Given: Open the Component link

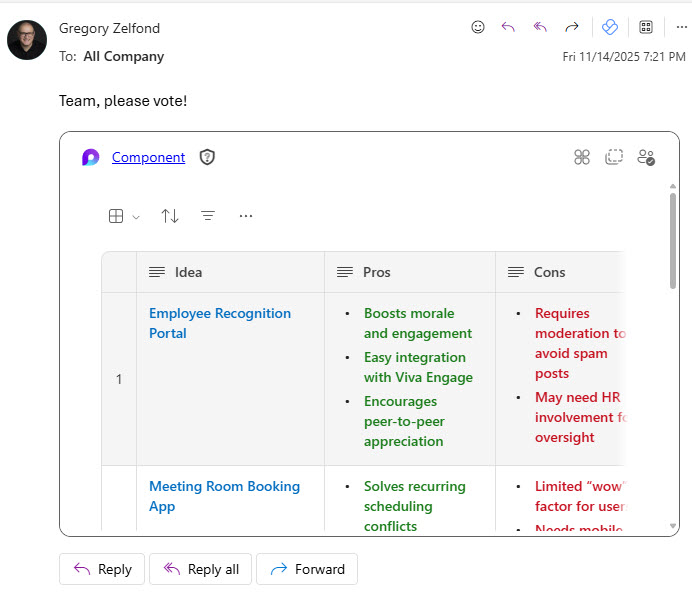Looking at the screenshot, I should click(x=148, y=157).
